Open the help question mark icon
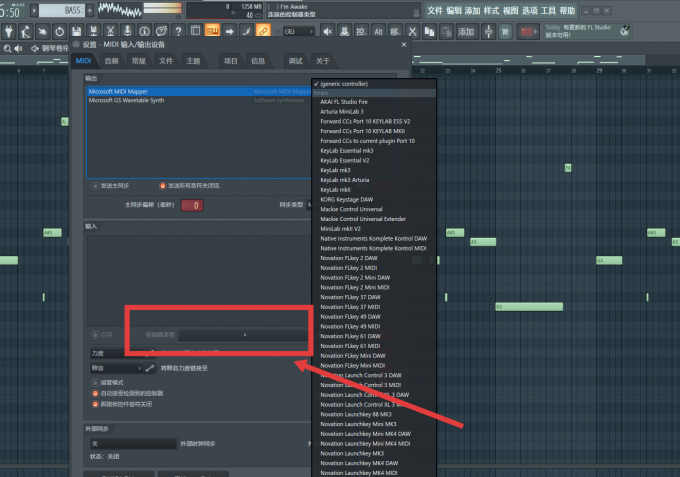This screenshot has width=680, height=477. click(178, 31)
